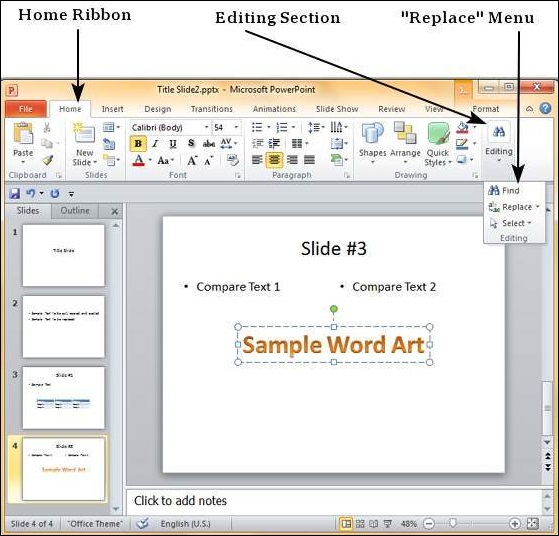Click the Shape Outline pencil icon
This screenshot has width=559, height=536.
point(462,144)
